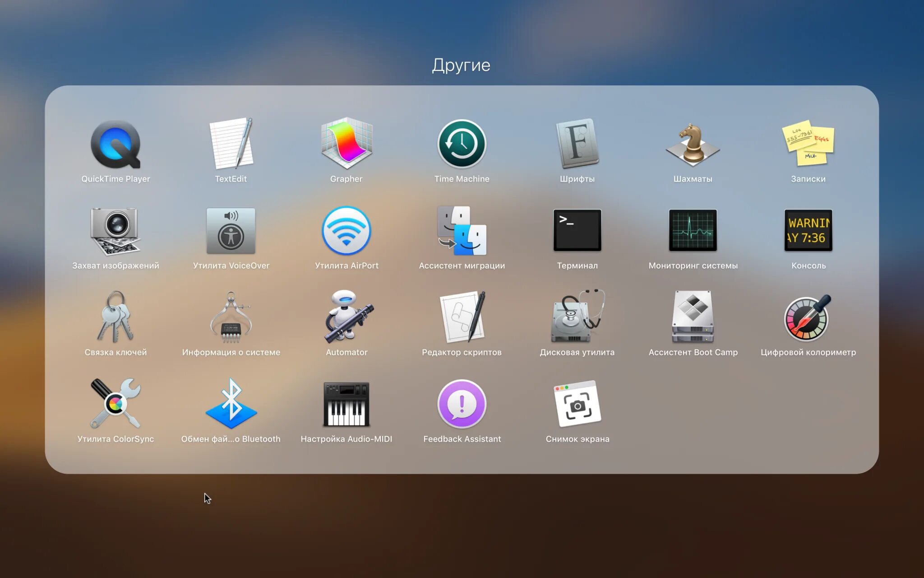Open Связка ключей keychain app
The height and width of the screenshot is (578, 924).
115,318
